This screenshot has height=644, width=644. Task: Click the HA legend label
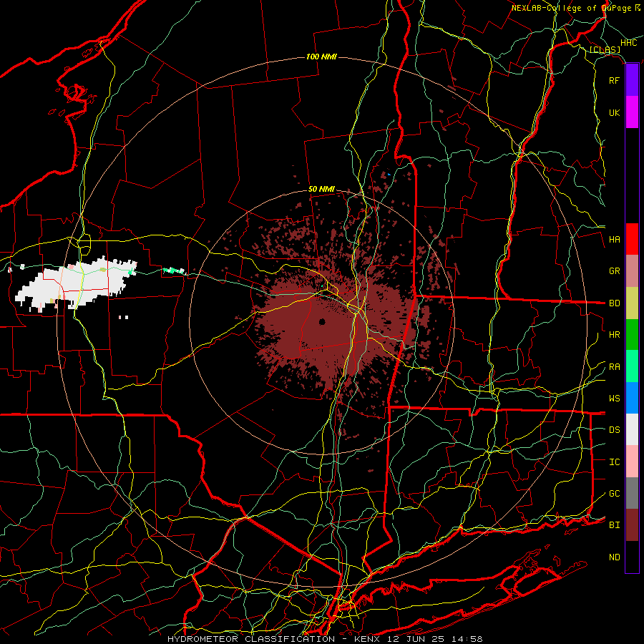coord(615,240)
